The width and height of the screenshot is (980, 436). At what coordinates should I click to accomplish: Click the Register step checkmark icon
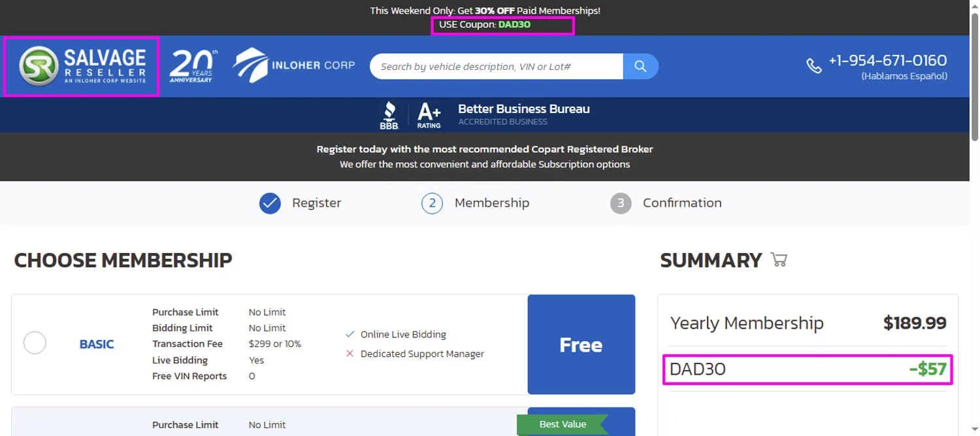click(x=270, y=203)
